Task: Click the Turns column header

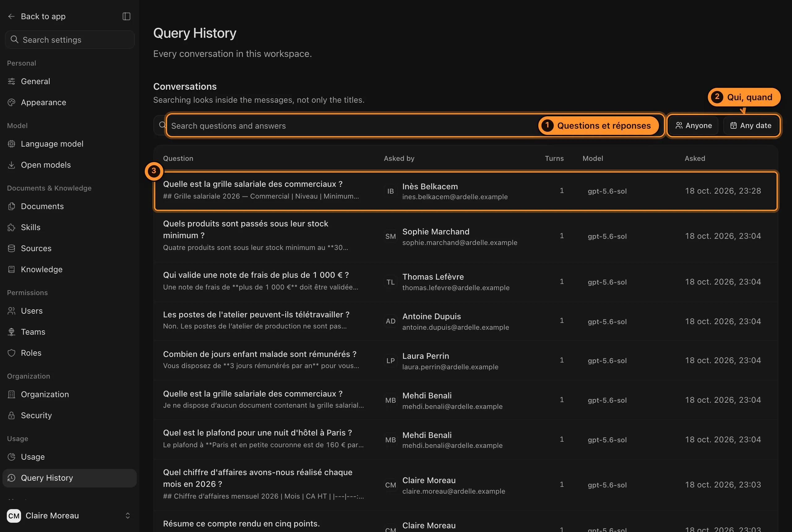Action: pyautogui.click(x=554, y=158)
